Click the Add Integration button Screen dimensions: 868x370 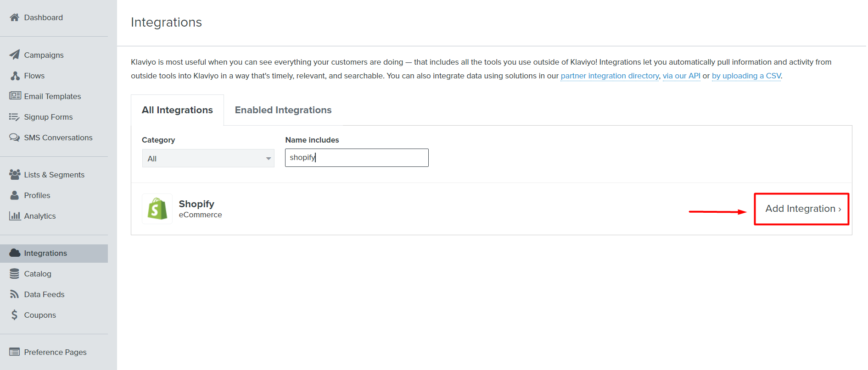click(x=802, y=209)
